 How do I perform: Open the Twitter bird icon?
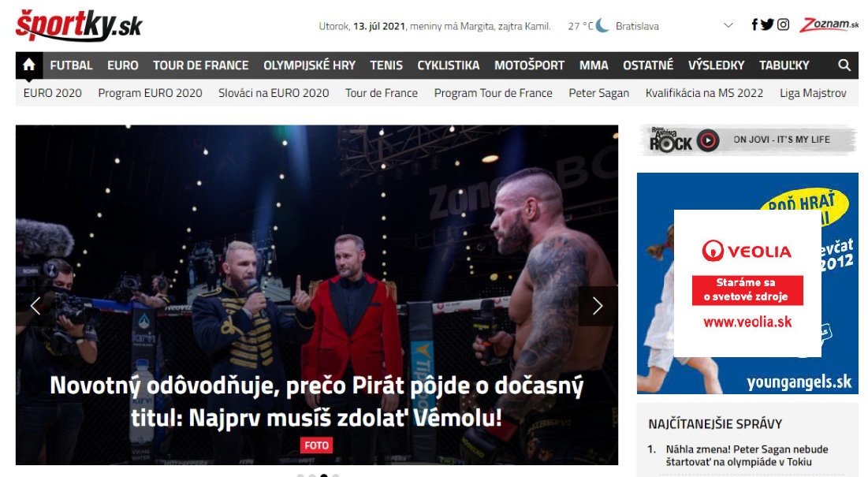pyautogui.click(x=767, y=24)
